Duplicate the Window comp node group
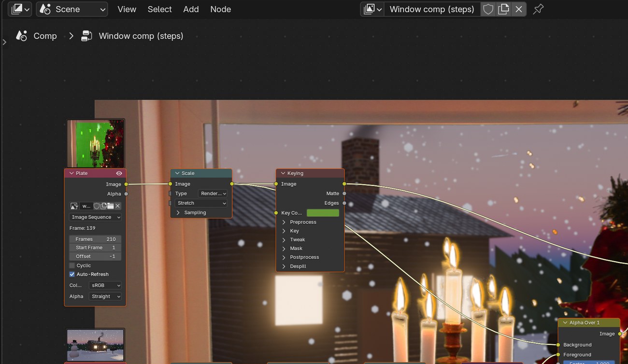The image size is (628, 364). click(503, 9)
